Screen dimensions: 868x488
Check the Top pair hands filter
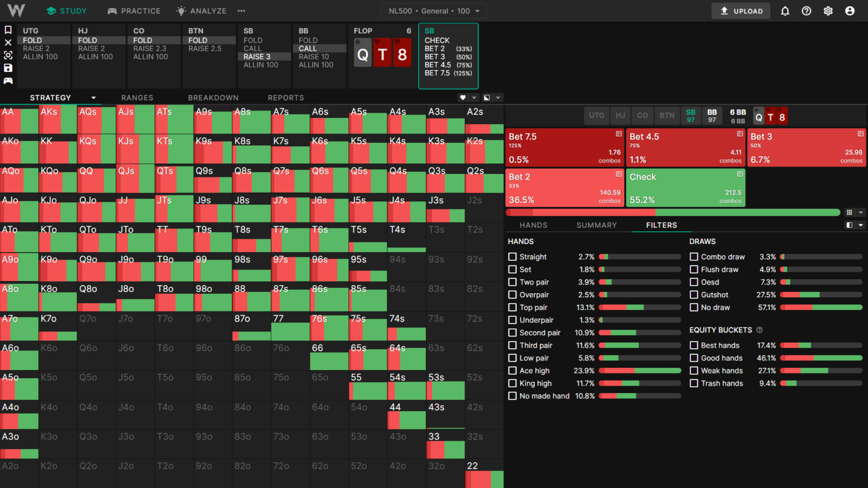[512, 308]
